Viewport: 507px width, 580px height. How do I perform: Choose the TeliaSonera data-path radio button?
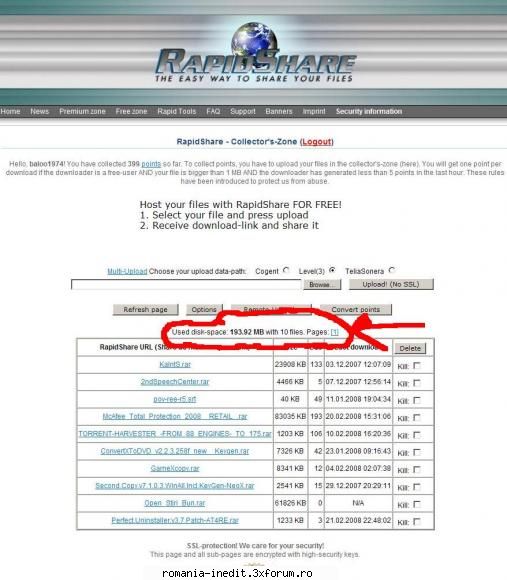pos(392,270)
